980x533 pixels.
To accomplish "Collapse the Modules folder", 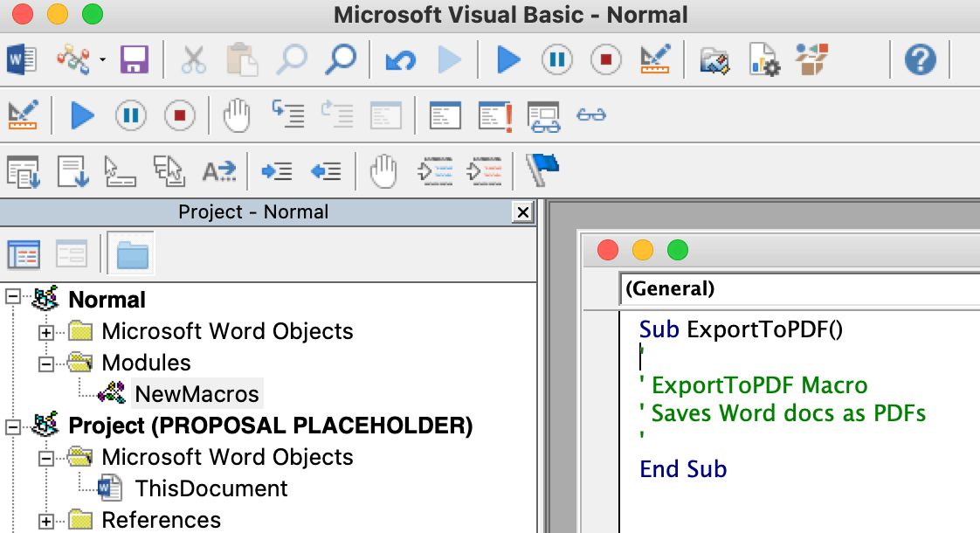I will click(45, 363).
